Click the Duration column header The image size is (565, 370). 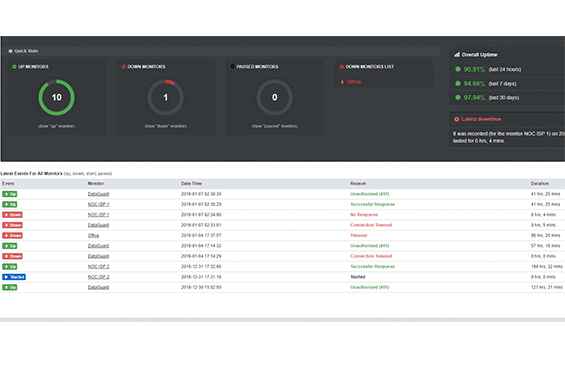coord(539,184)
